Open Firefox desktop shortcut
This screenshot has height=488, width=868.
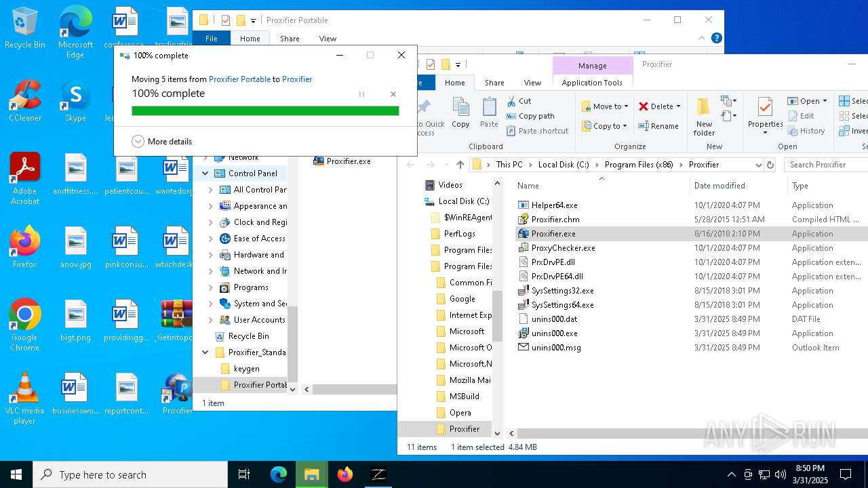[x=24, y=247]
